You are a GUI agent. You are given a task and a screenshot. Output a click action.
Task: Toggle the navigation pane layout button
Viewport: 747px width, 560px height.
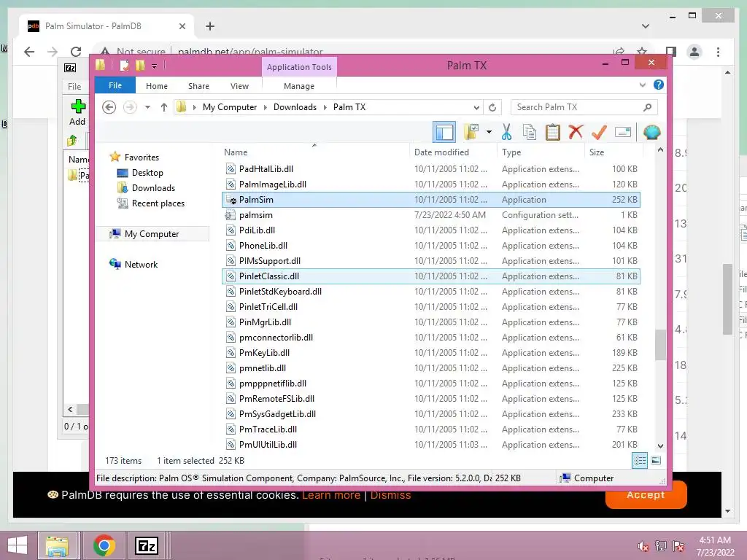tap(444, 132)
